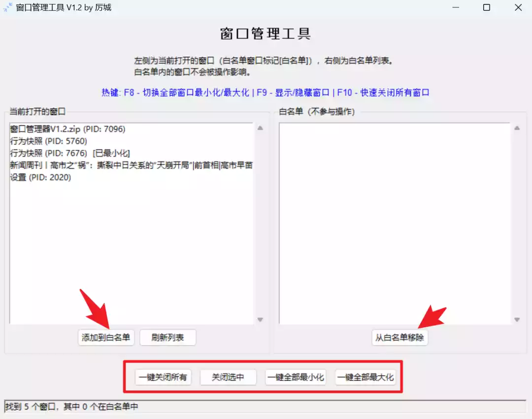This screenshot has width=532, height=419.
Task: Click the left list's scrollbar up arrow
Action: coord(260,127)
